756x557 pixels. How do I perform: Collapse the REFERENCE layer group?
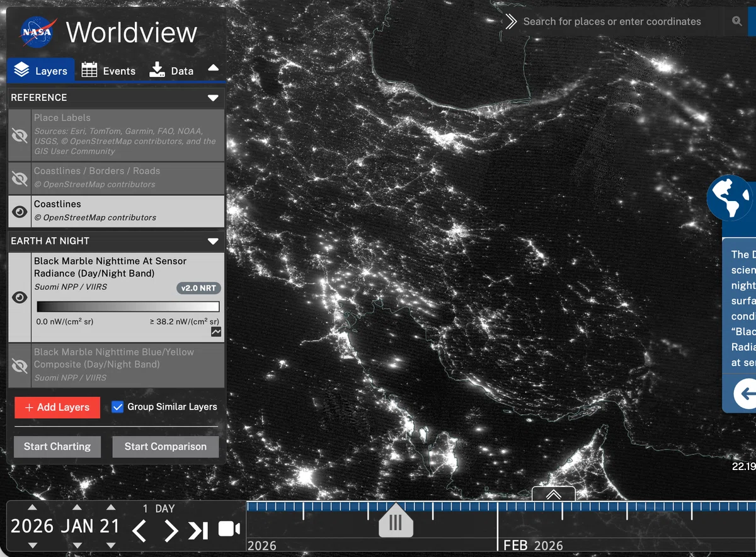point(213,98)
